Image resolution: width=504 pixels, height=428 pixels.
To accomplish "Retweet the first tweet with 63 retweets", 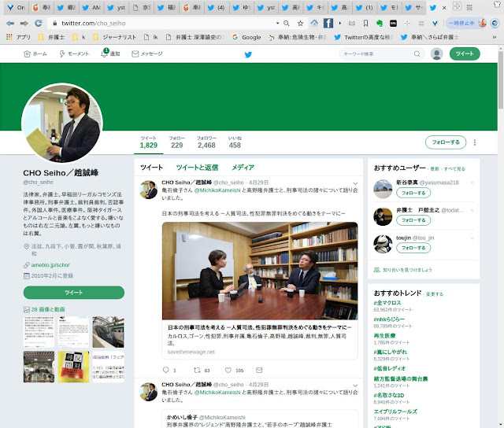I will click(197, 370).
